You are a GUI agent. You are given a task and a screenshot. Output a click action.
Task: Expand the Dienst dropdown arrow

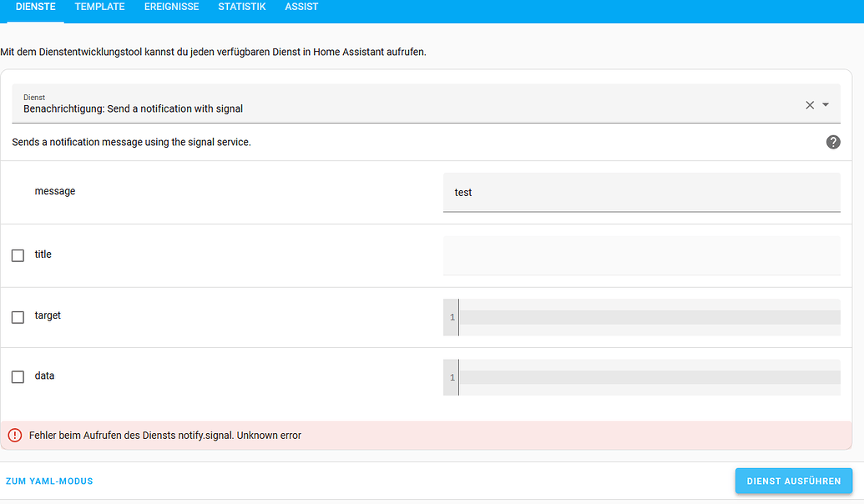(x=826, y=104)
